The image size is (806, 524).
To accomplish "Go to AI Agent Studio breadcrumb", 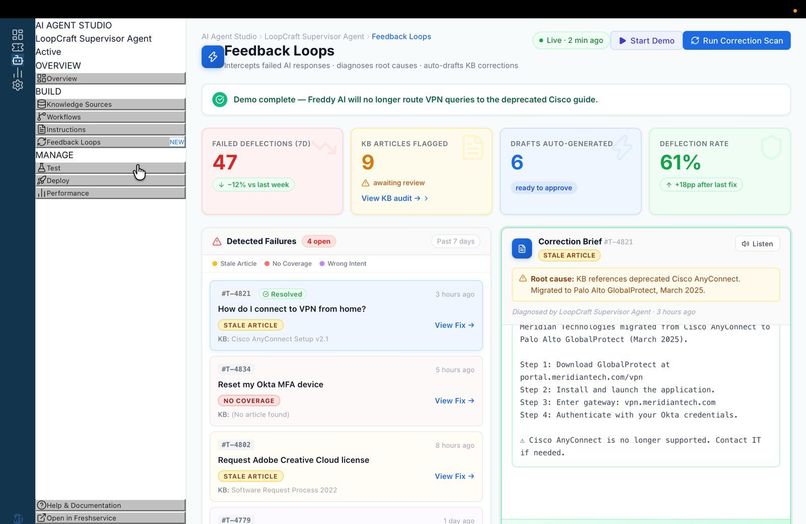I will [229, 37].
